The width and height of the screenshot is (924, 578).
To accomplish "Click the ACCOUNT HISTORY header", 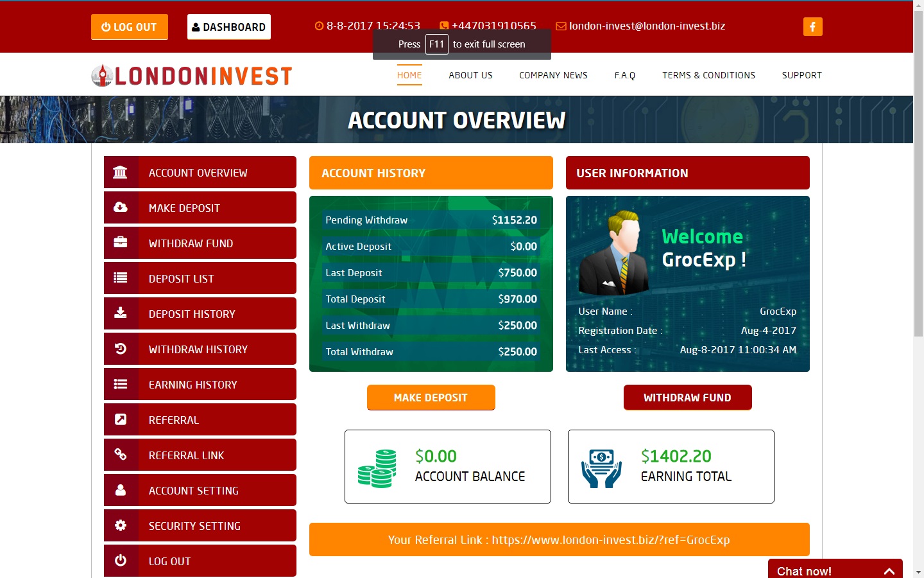I will point(431,173).
